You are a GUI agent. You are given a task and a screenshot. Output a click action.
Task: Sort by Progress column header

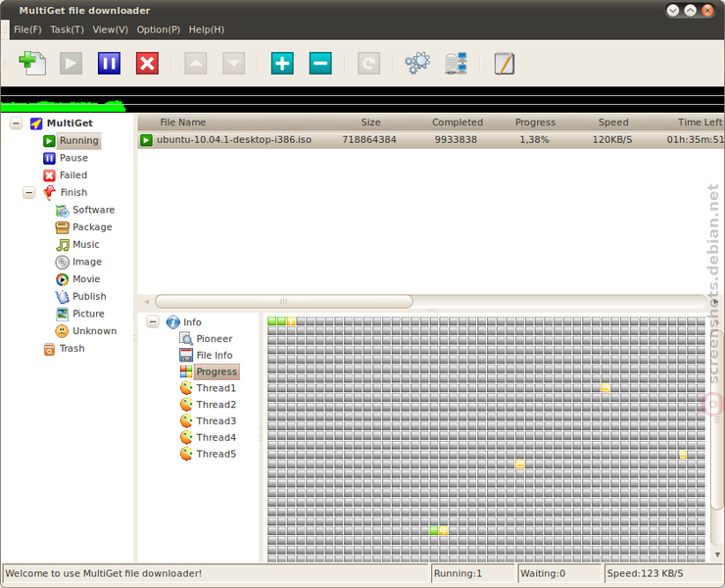click(x=535, y=122)
